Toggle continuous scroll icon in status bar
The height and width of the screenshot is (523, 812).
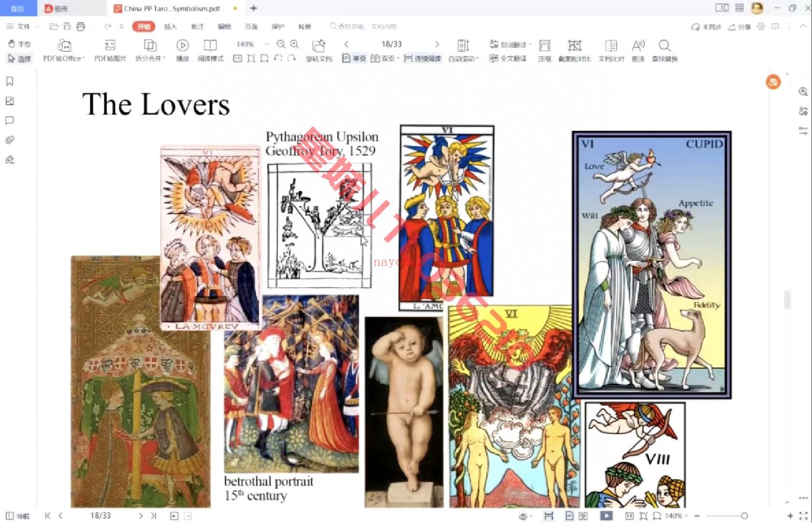point(548,516)
